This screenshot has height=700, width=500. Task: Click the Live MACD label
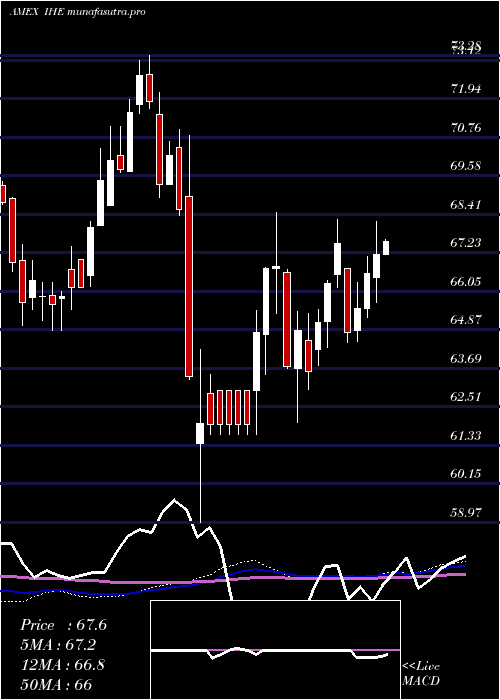pos(421,673)
